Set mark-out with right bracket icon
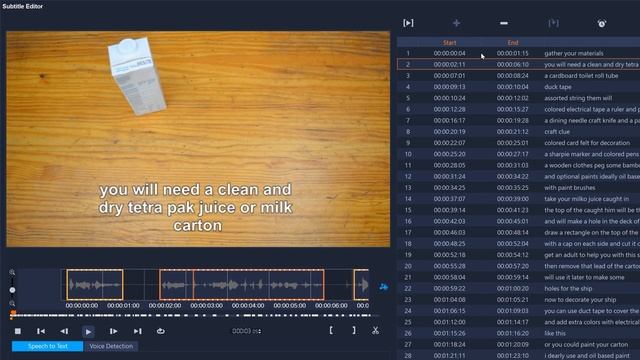 click(353, 330)
